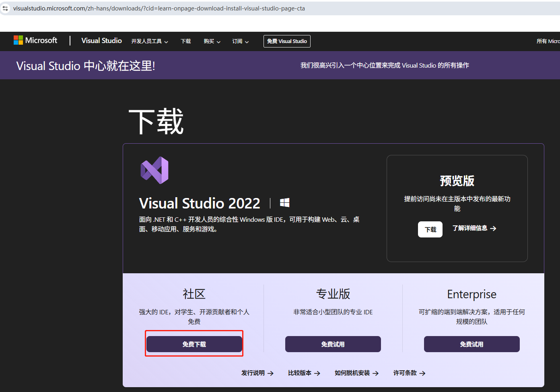Screen dimensions: 560x392
Task: Click the large 下载 page heading
Action: click(156, 121)
